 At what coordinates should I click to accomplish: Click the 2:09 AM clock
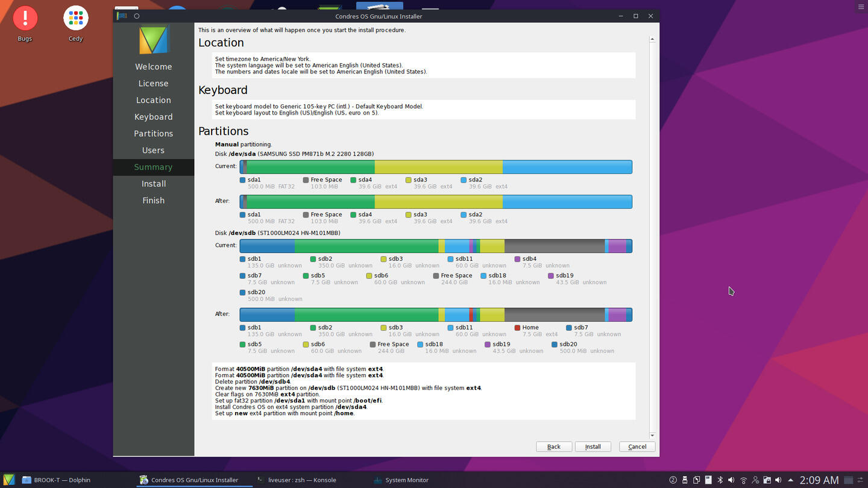819,480
